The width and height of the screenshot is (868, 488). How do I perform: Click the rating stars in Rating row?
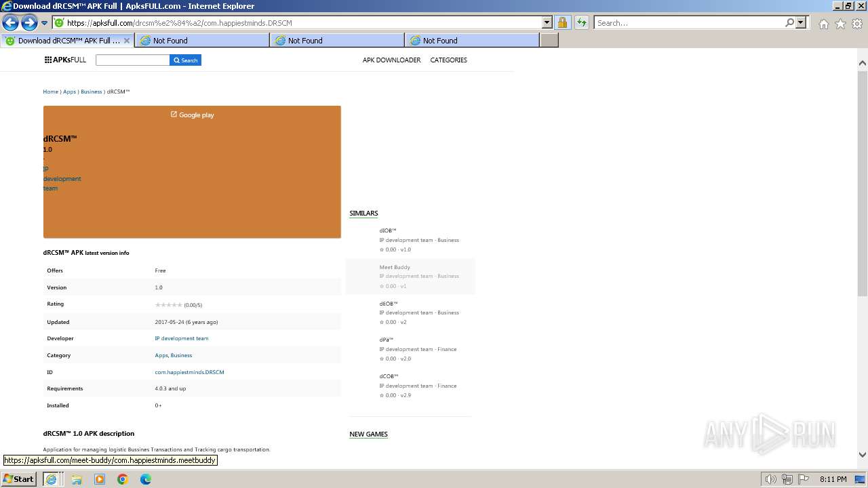168,305
